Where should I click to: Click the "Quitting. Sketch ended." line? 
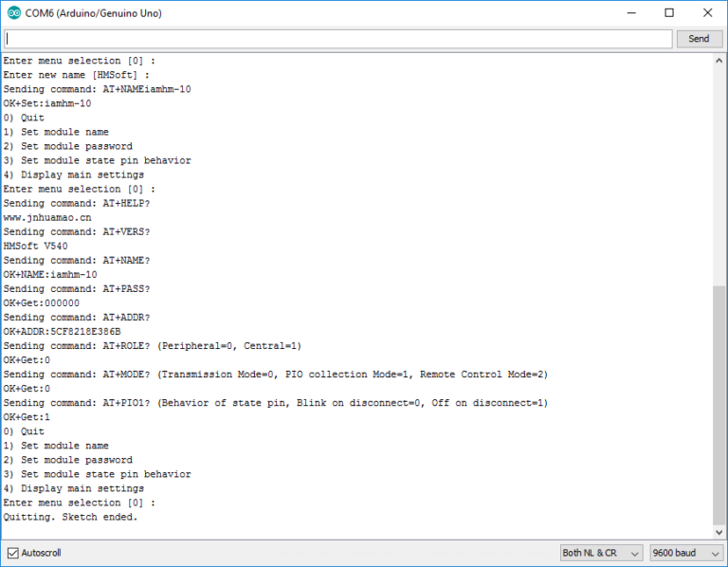pyautogui.click(x=70, y=517)
